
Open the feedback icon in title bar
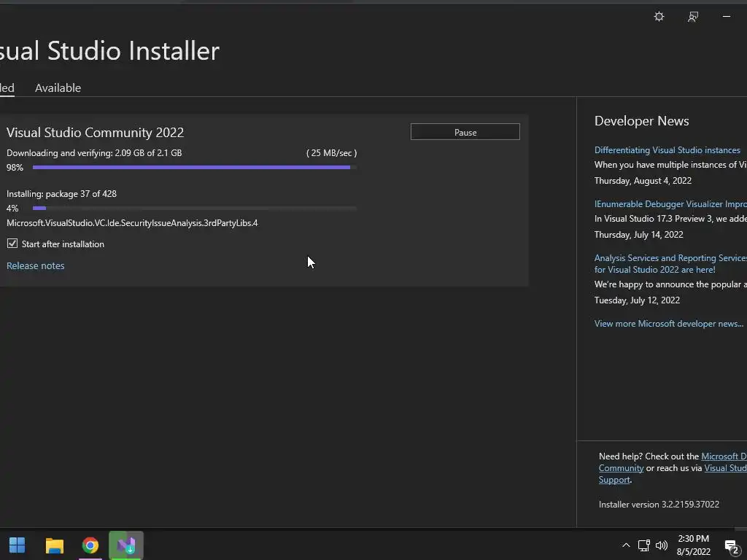[x=693, y=17]
